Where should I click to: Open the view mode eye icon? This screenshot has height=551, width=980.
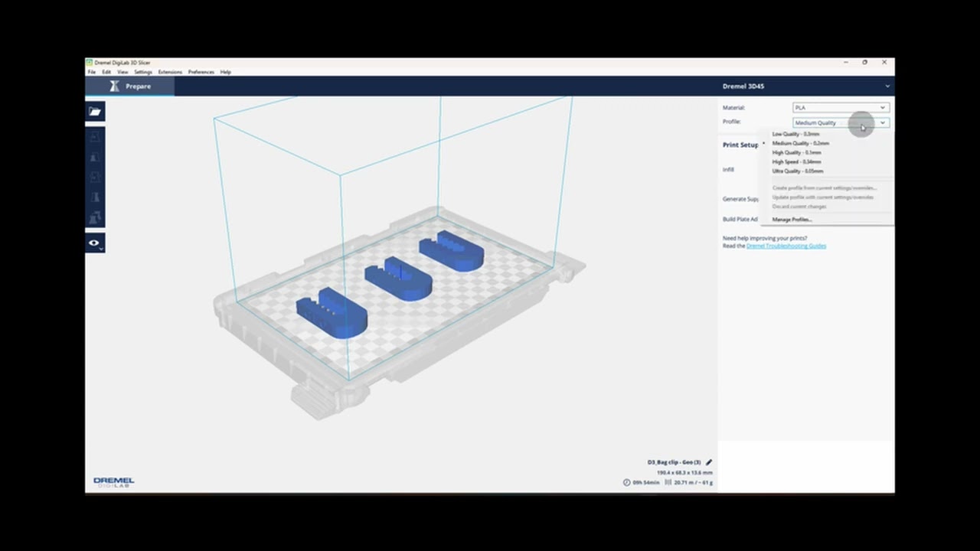95,243
